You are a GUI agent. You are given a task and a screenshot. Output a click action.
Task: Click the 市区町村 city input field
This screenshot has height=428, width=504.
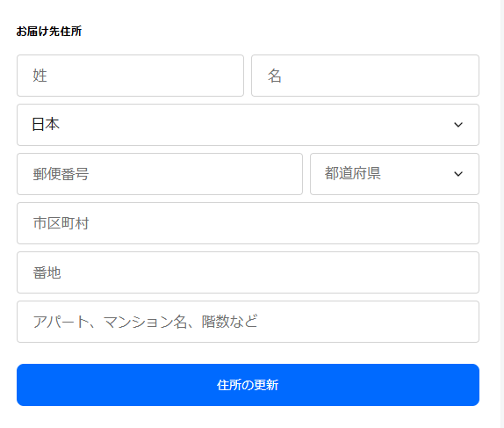click(x=248, y=223)
